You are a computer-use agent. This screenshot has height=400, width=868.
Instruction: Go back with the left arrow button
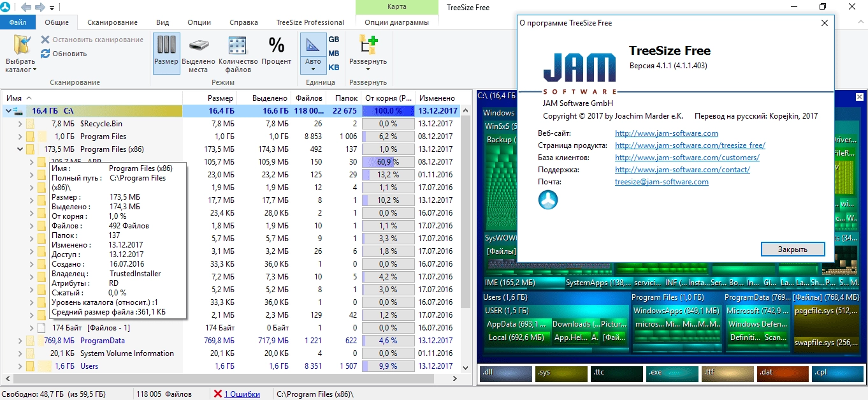click(x=26, y=7)
